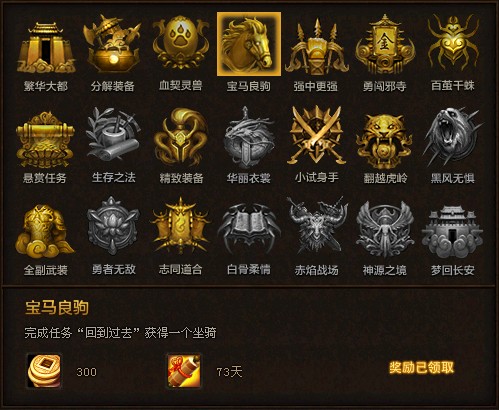Click the 奖励已领取 reward claimed label
The height and width of the screenshot is (410, 499).
click(x=422, y=367)
